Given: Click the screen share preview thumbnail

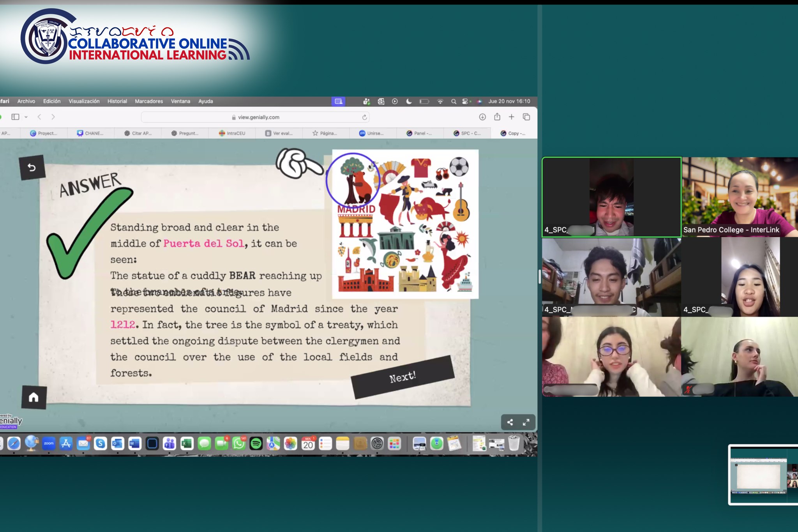Looking at the screenshot, I should [x=763, y=475].
